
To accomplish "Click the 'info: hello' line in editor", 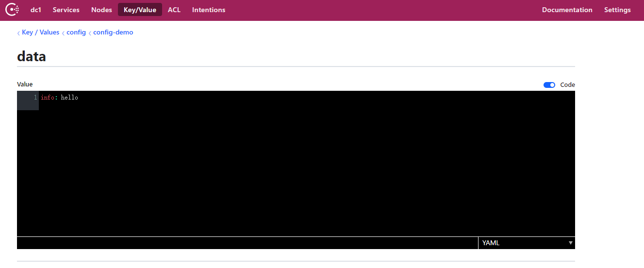I will point(59,98).
